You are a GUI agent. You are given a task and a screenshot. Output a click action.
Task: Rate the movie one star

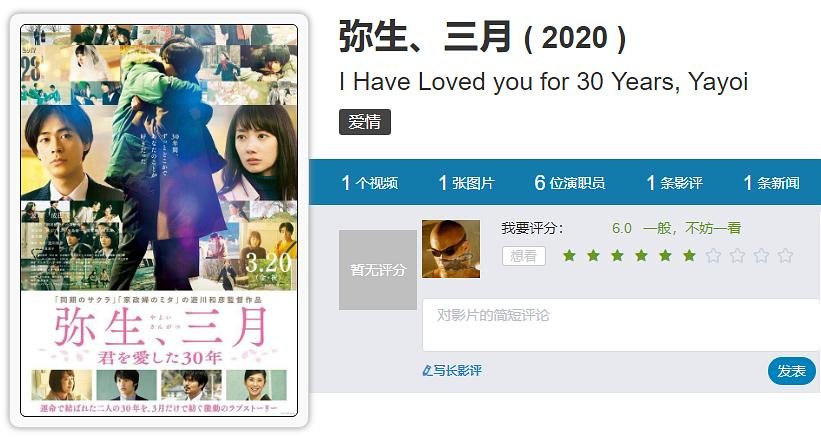point(569,255)
